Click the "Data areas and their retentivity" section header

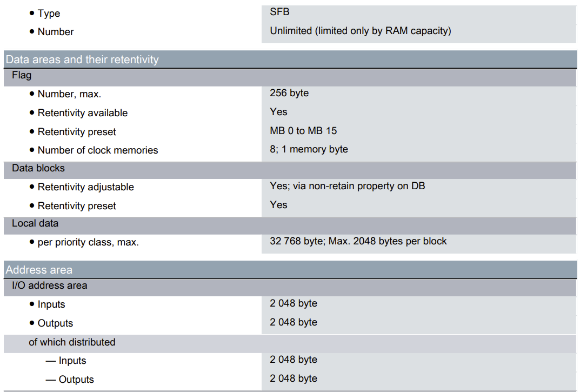tap(82, 59)
